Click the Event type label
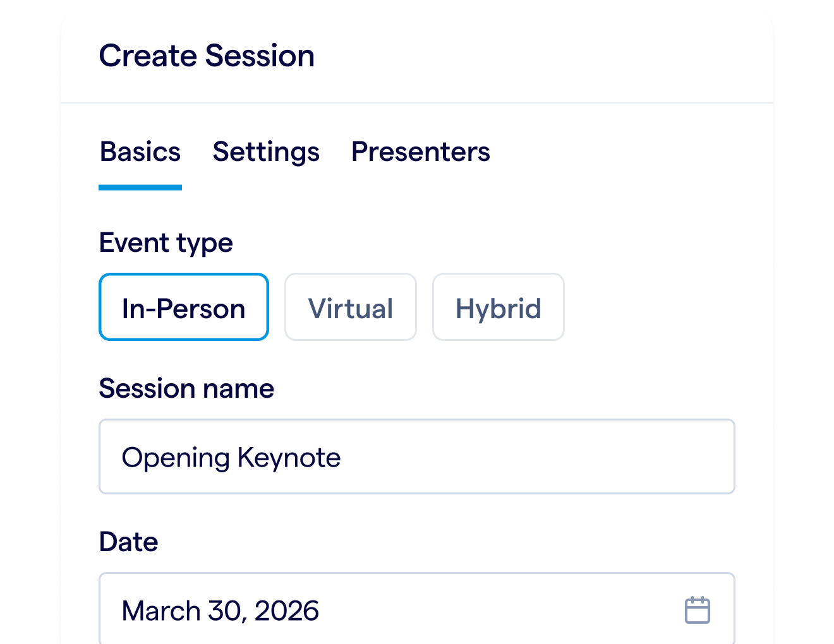Viewport: 834px width, 644px height. [166, 243]
